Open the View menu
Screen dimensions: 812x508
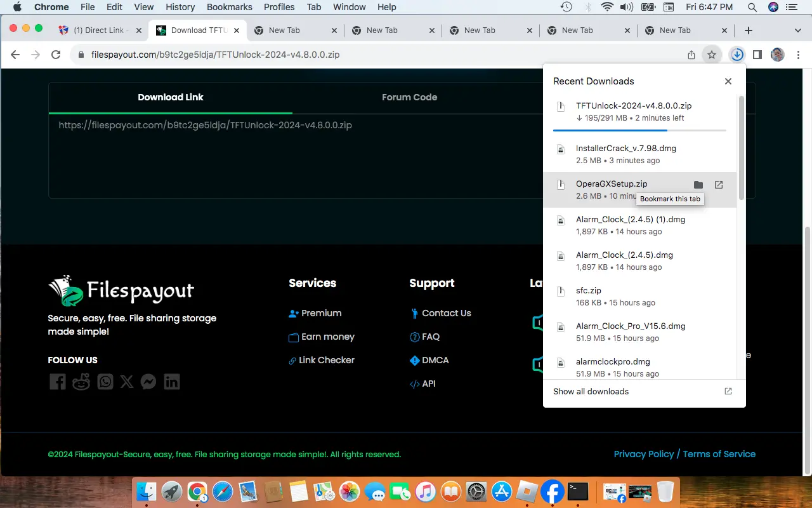144,7
